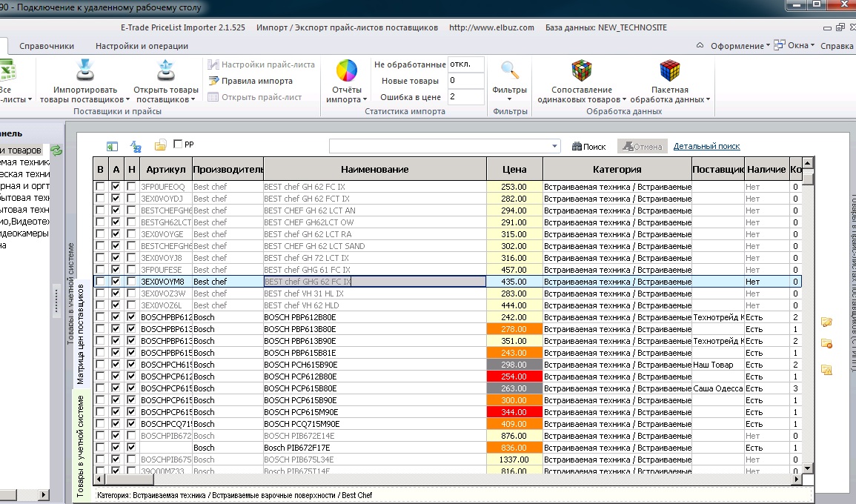This screenshot has width=856, height=504.
Task: Click the Наименование column header
Action: [x=374, y=169]
